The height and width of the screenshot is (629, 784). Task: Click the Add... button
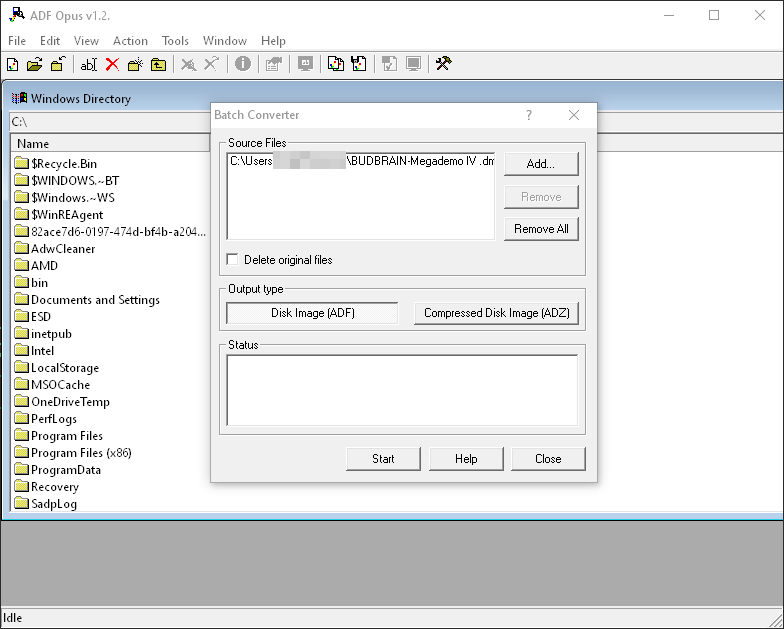(x=541, y=164)
